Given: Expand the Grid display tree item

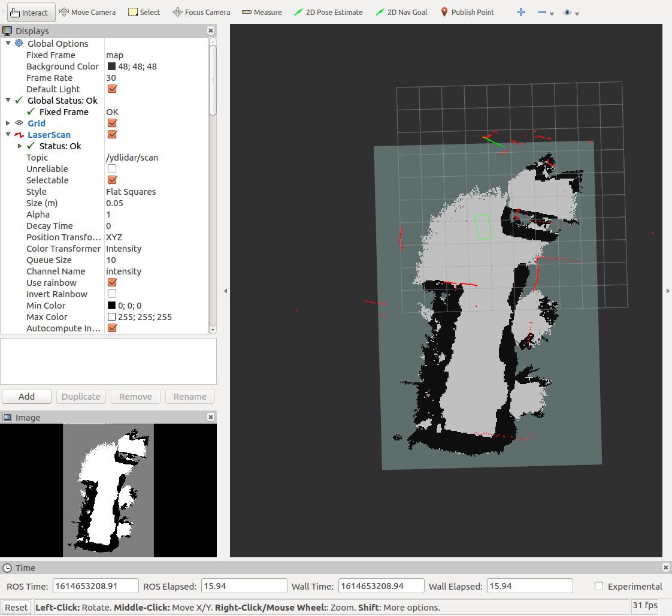Looking at the screenshot, I should click(x=8, y=123).
